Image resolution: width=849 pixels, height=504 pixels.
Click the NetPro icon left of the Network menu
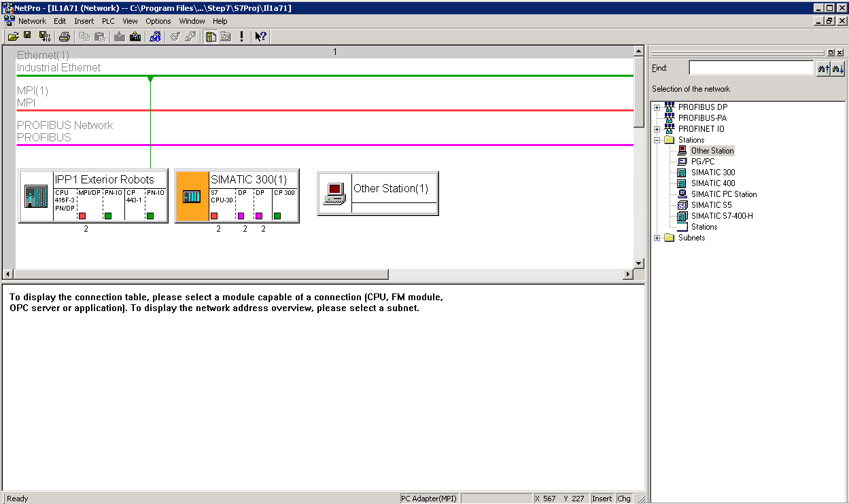coord(10,21)
